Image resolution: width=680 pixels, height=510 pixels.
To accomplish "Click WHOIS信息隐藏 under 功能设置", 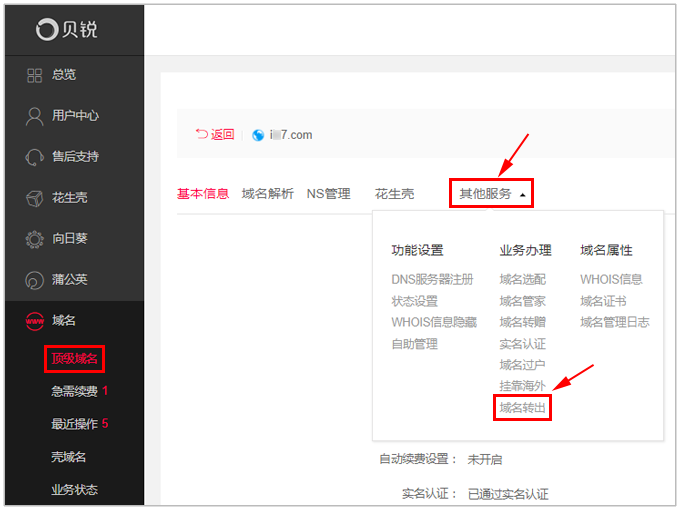I will coord(434,322).
